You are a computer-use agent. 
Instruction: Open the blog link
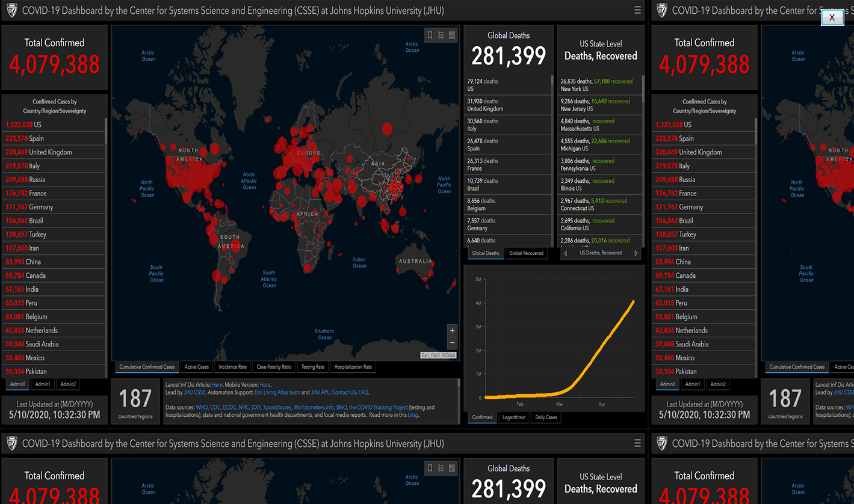412,415
